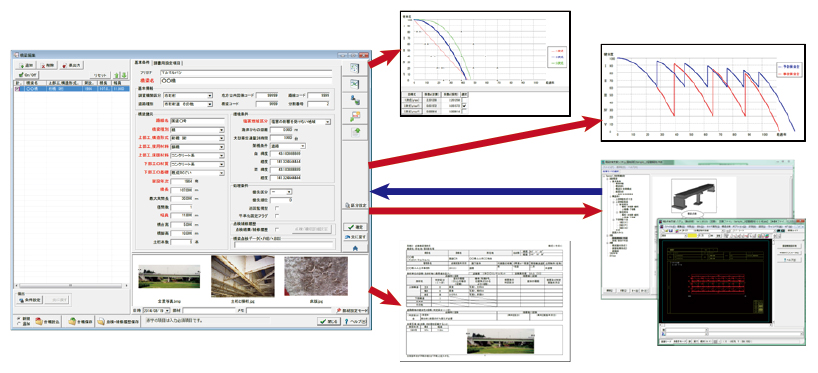Select the 追加 radio button at bottom left
Screen dimensions: 818x373
point(19,324)
